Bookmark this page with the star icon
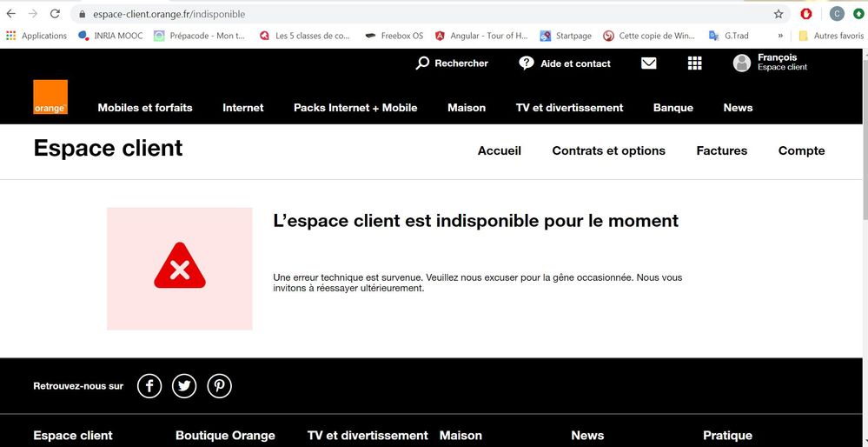This screenshot has width=868, height=447. pos(779,14)
